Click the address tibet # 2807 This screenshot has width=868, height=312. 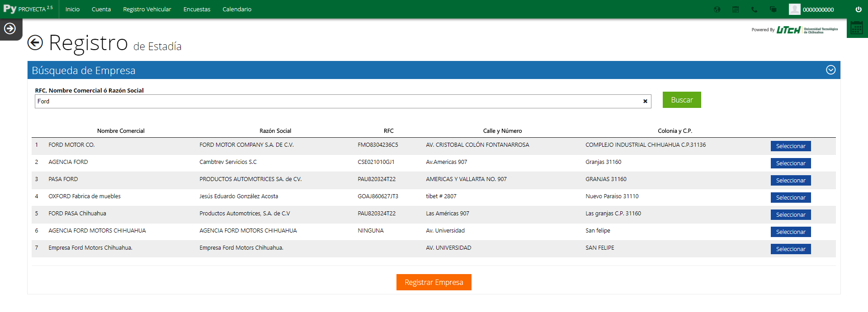pyautogui.click(x=441, y=196)
